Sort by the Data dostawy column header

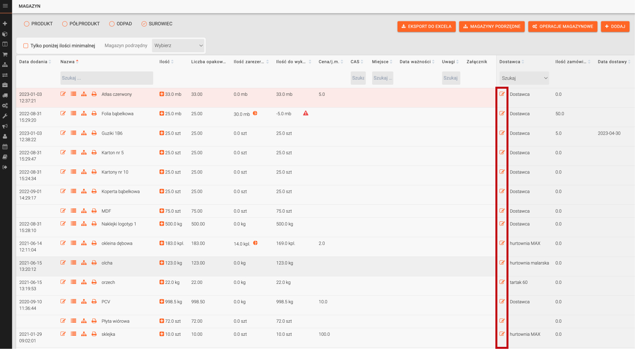point(612,62)
